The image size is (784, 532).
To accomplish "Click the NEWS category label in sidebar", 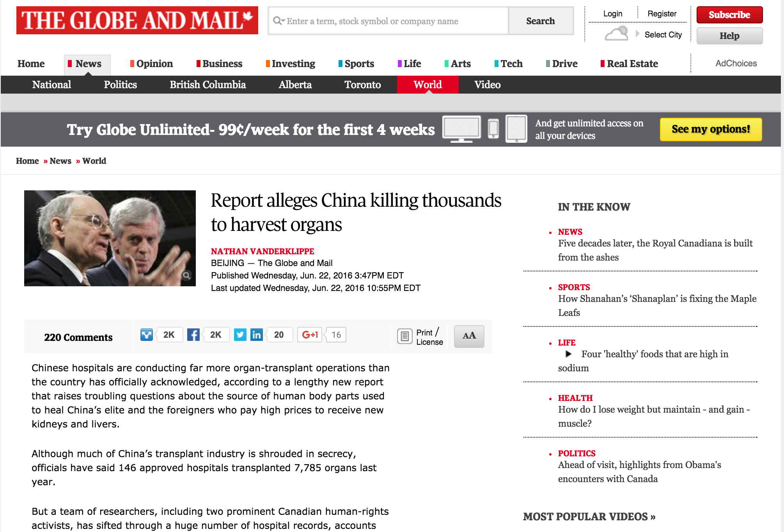I will (x=570, y=232).
